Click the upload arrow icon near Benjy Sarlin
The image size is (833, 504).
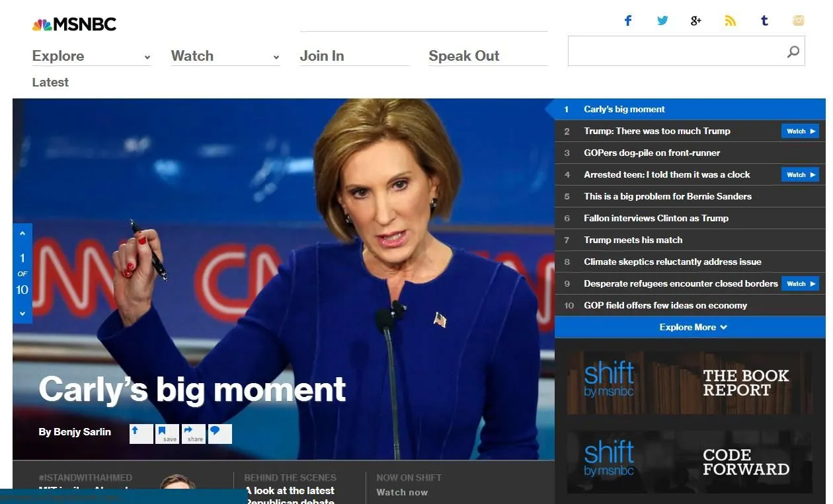[x=141, y=433]
